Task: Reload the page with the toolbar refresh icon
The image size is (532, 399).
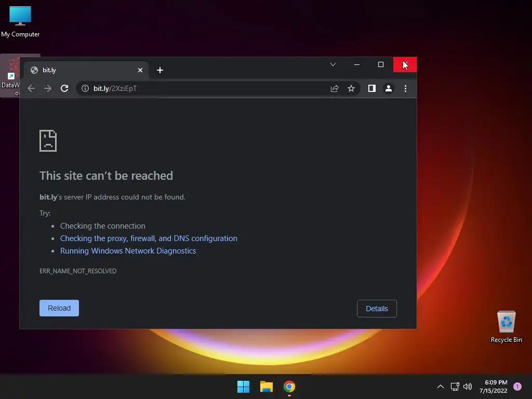Action: tap(64, 88)
